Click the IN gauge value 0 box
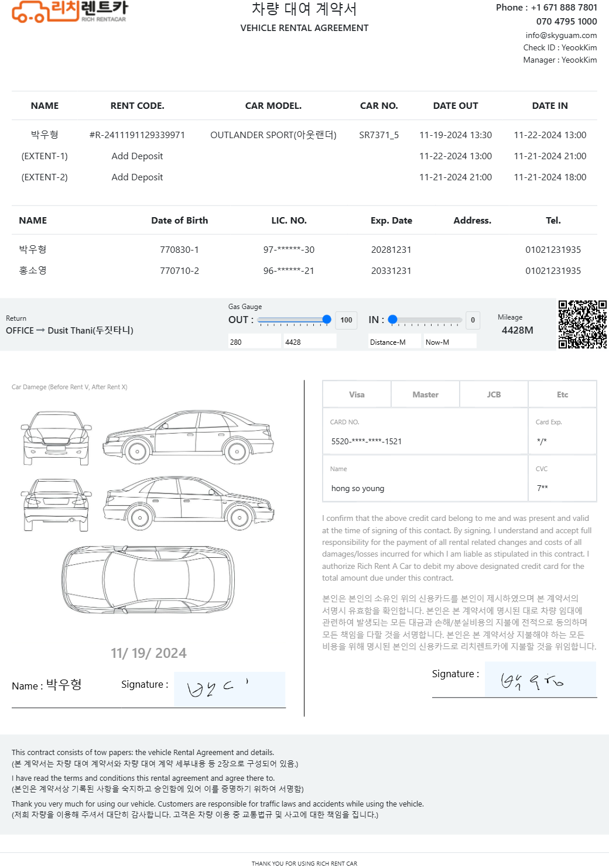The width and height of the screenshot is (609, 868). pos(473,320)
